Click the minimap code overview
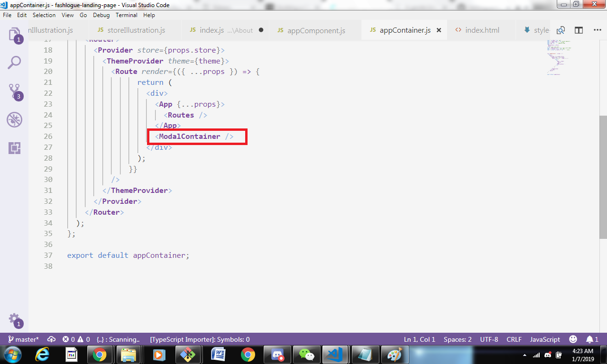 pos(559,57)
